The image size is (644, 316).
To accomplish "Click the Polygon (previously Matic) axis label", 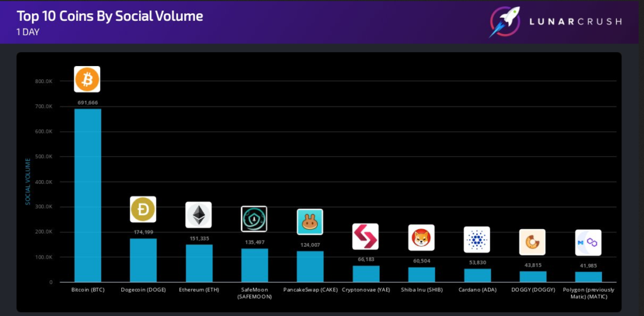I will point(589,293).
